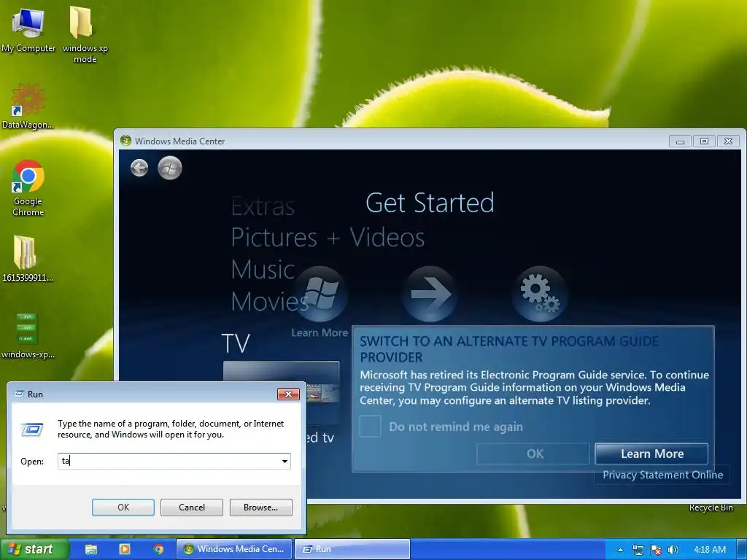This screenshot has width=747, height=560.
Task: Select the arrow tile under Get Started
Action: pyautogui.click(x=430, y=293)
